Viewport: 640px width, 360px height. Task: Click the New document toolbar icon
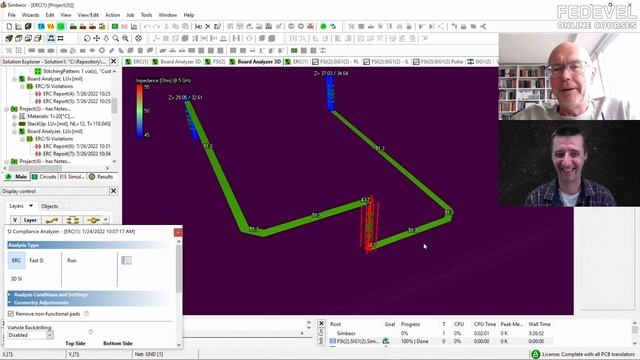(9, 26)
